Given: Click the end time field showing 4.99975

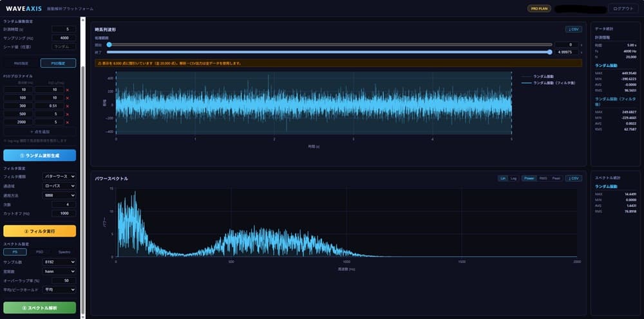Looking at the screenshot, I should [567, 52].
